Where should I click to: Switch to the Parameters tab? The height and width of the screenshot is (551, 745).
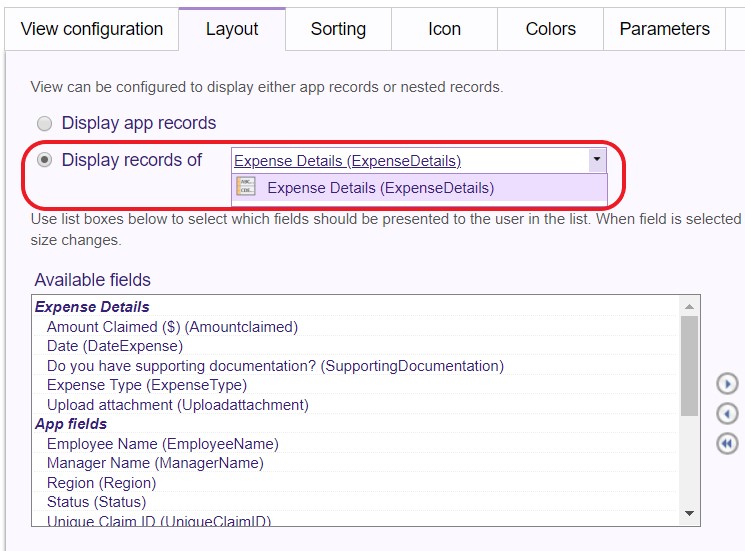click(664, 29)
